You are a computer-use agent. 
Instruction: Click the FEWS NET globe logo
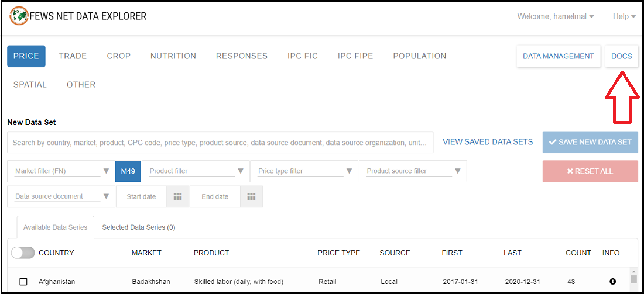click(x=19, y=16)
